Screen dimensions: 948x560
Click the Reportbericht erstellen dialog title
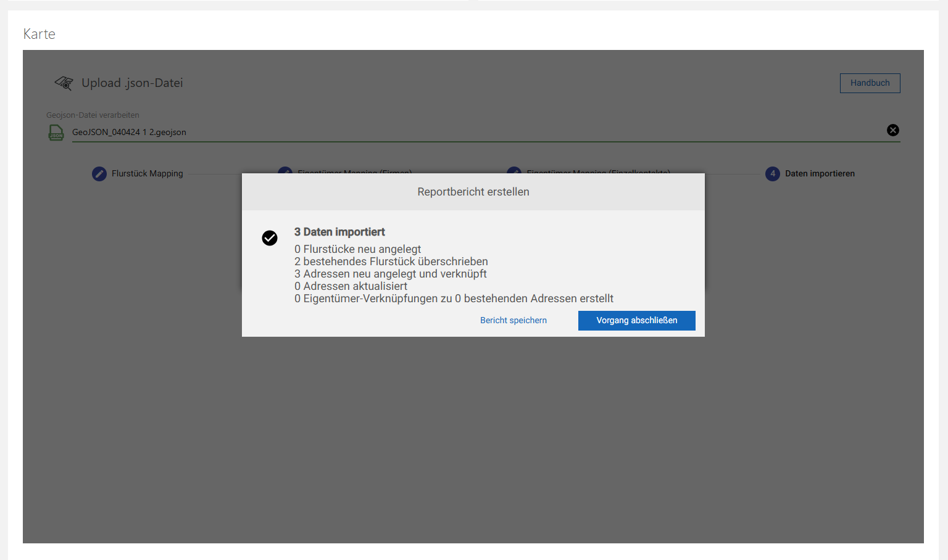tap(473, 191)
